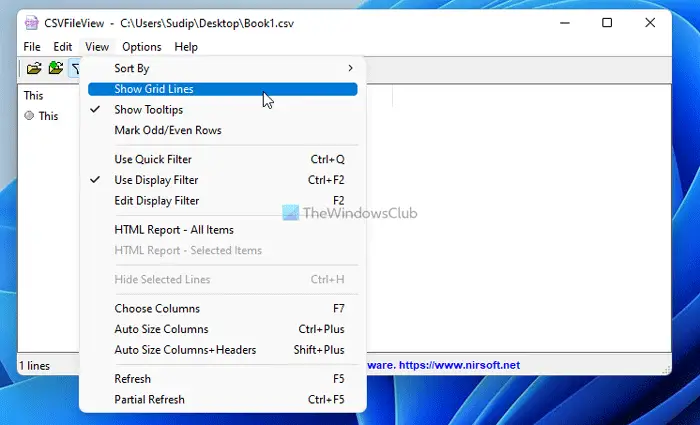Image resolution: width=700 pixels, height=425 pixels.
Task: Open the Help menu
Action: 186,47
